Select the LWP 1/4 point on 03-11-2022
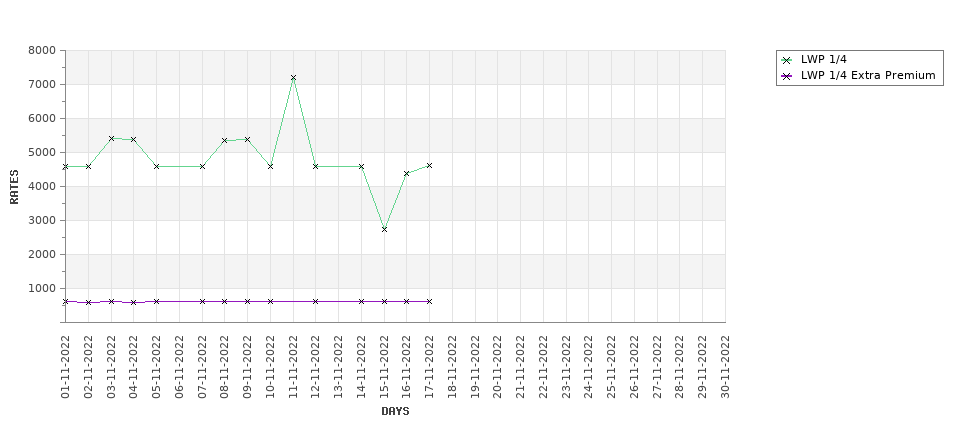 click(111, 139)
